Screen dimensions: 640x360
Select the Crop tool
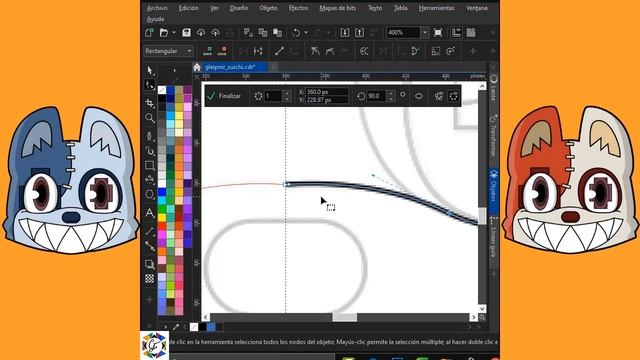pos(150,103)
